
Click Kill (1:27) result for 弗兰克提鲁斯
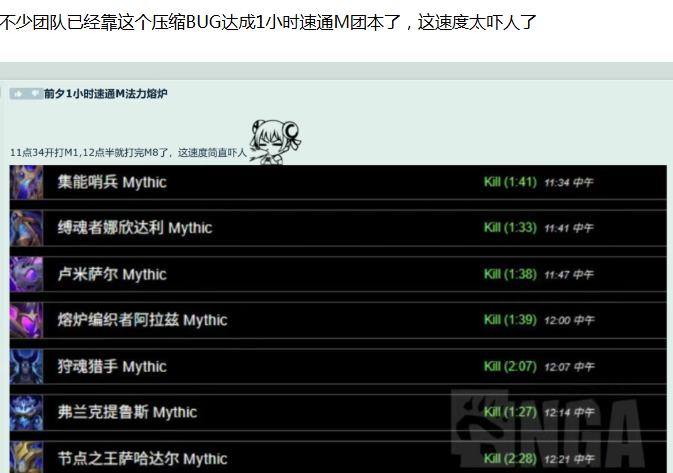[510, 412]
